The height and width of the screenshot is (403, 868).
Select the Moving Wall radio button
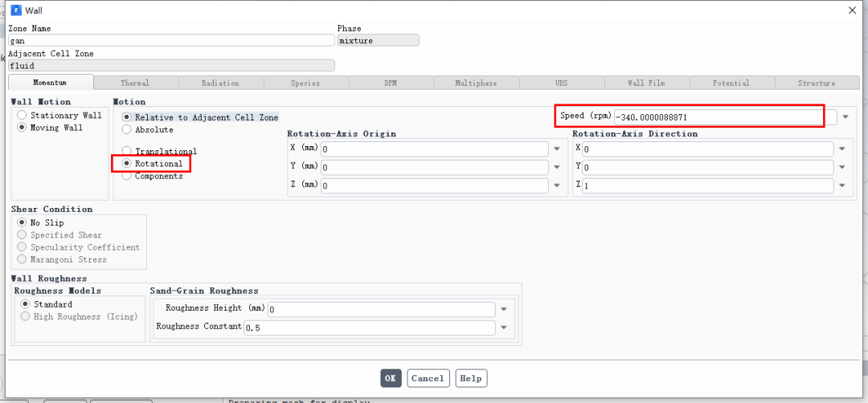(x=22, y=128)
